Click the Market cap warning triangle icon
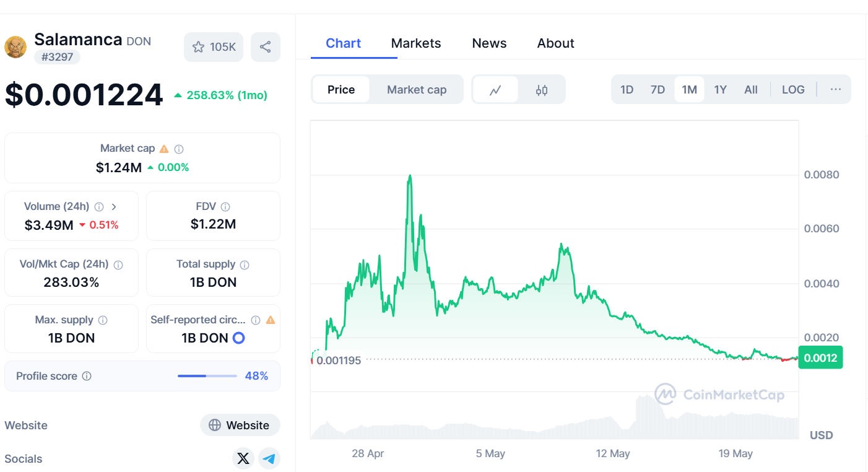The image size is (868, 472). pos(164,149)
